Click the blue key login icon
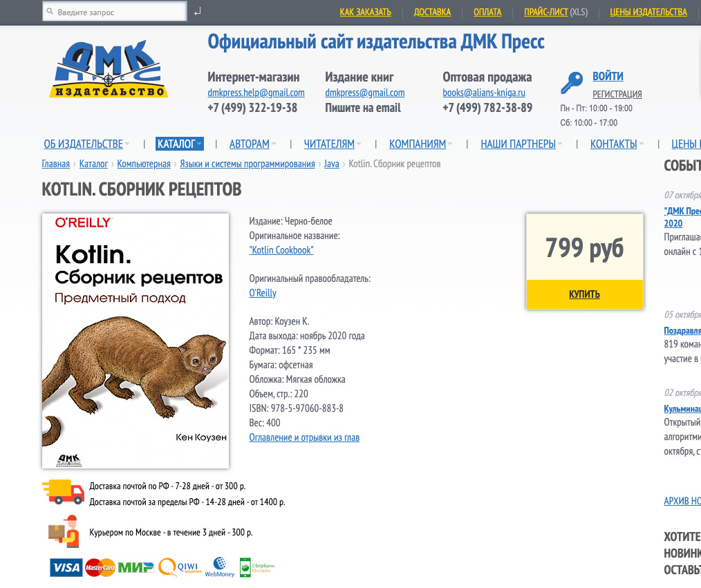The height and width of the screenshot is (588, 701). coord(571,83)
